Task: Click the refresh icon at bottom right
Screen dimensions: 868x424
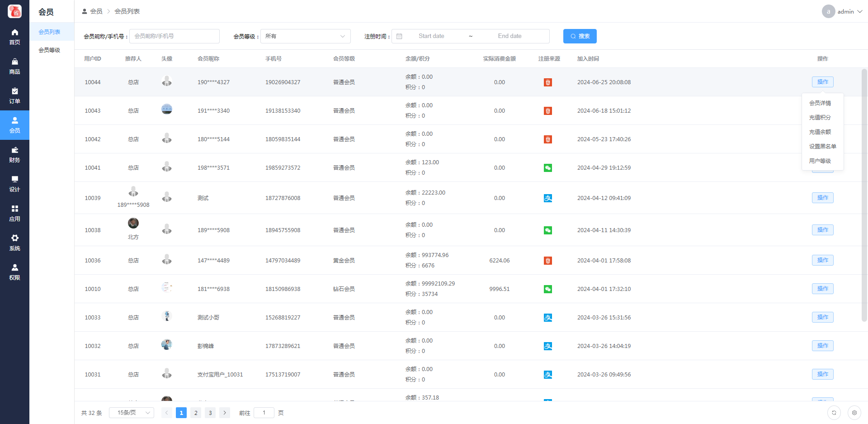Action: tap(834, 413)
